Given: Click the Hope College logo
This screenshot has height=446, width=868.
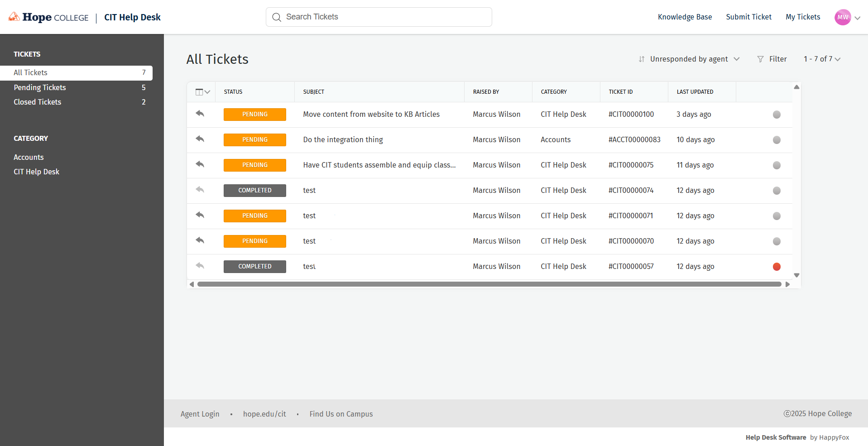Looking at the screenshot, I should (x=48, y=17).
